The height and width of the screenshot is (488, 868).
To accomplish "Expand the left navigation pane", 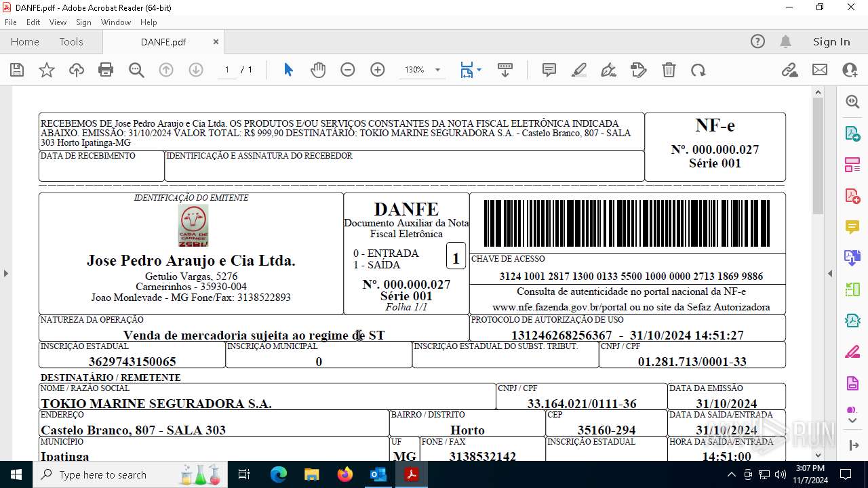I will [x=6, y=273].
